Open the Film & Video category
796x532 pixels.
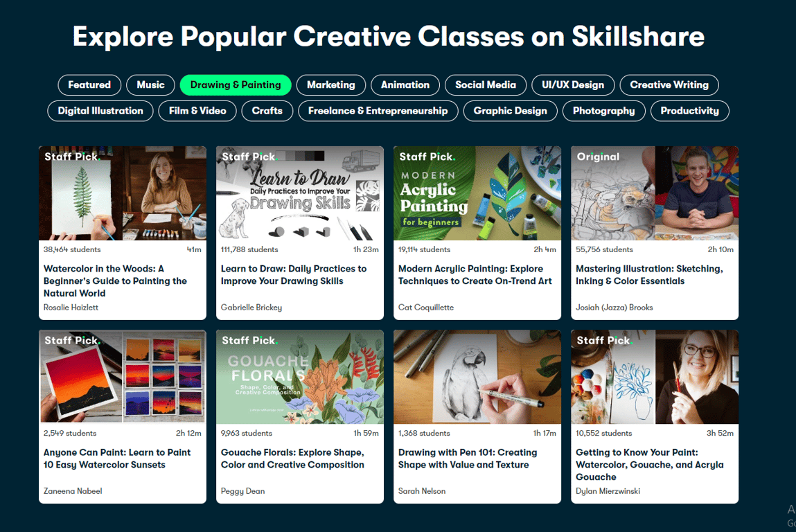click(x=197, y=111)
